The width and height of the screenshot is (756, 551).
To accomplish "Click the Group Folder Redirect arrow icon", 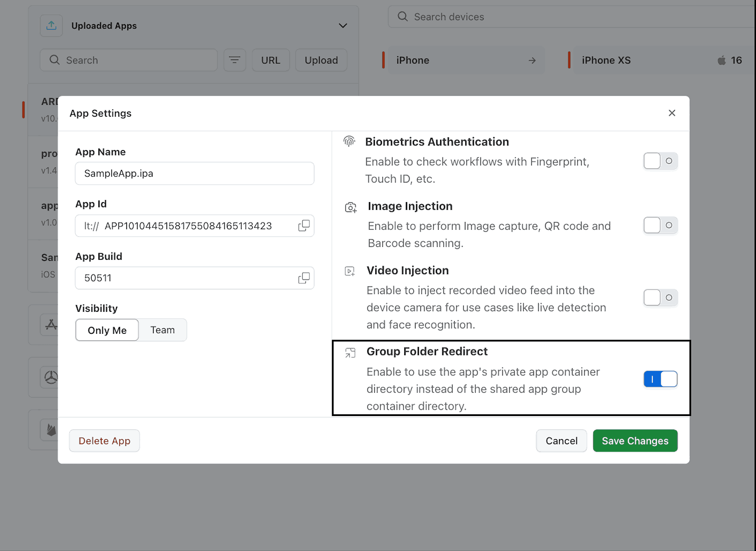I will 349,353.
